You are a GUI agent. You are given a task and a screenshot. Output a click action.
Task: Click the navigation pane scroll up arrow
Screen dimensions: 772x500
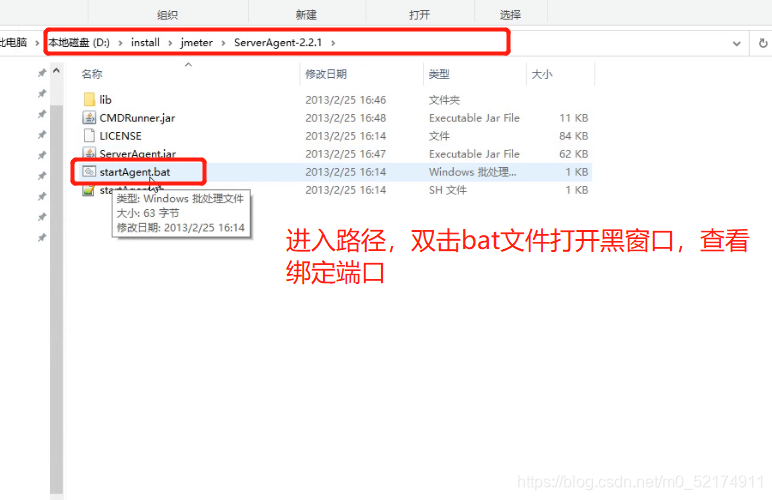pos(56,71)
